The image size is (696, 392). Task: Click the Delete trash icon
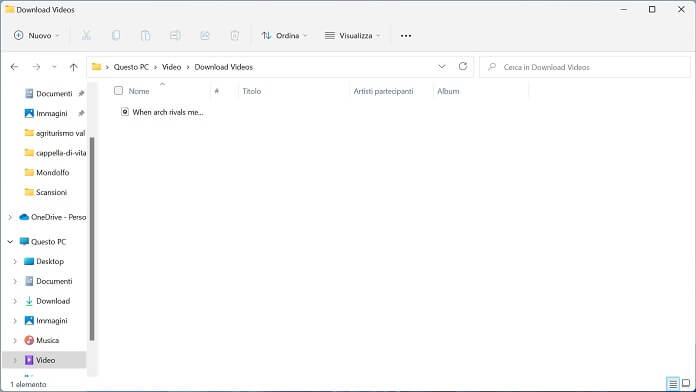(x=235, y=36)
